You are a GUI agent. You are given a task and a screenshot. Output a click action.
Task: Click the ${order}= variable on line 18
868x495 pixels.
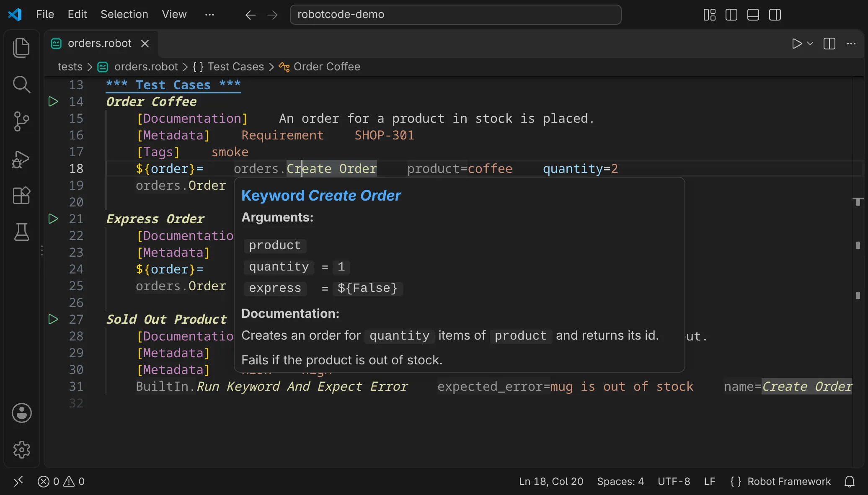(169, 169)
